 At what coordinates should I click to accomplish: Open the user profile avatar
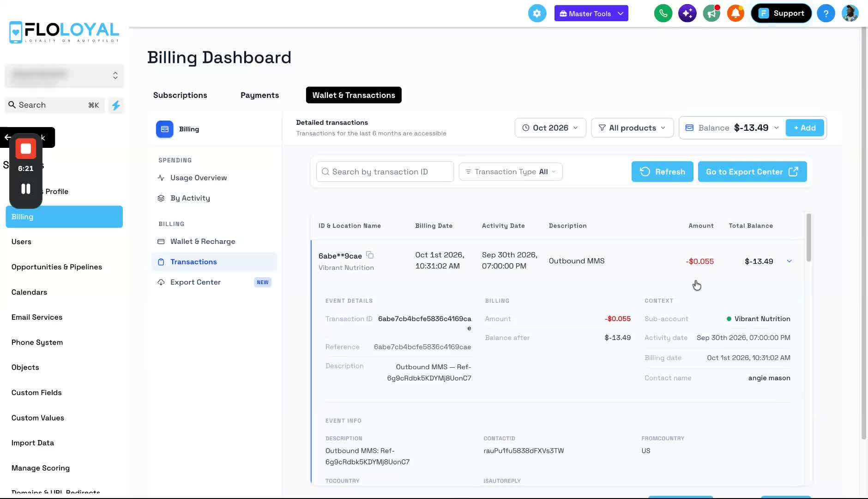click(850, 13)
